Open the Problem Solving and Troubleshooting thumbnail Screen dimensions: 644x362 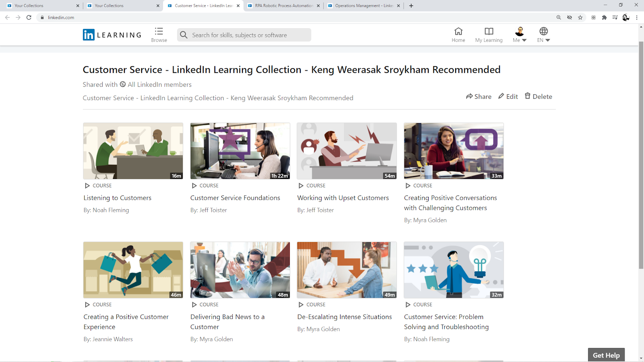click(x=454, y=270)
